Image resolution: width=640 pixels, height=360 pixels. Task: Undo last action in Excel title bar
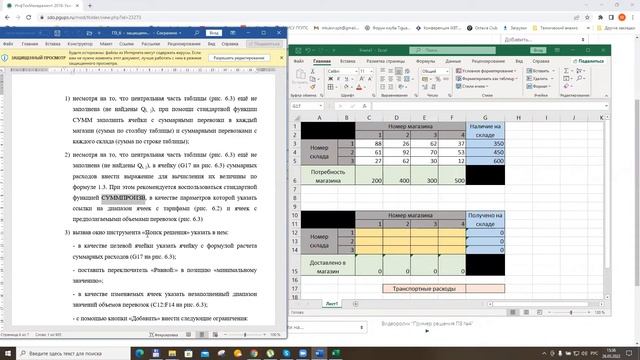point(308,50)
